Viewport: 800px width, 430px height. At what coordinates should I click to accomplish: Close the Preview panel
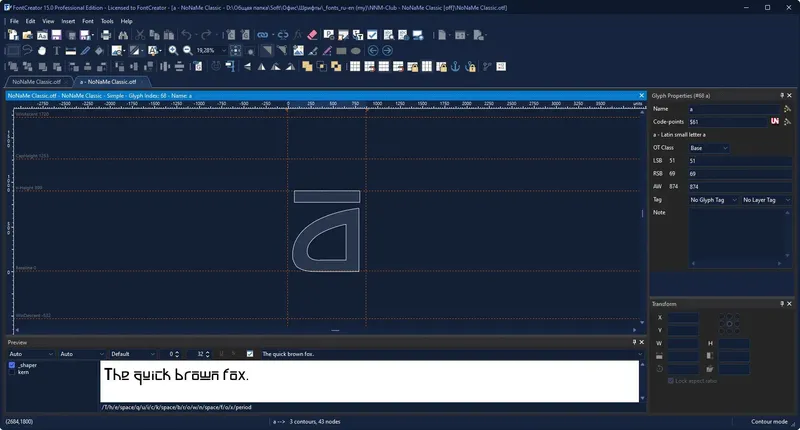pos(641,342)
